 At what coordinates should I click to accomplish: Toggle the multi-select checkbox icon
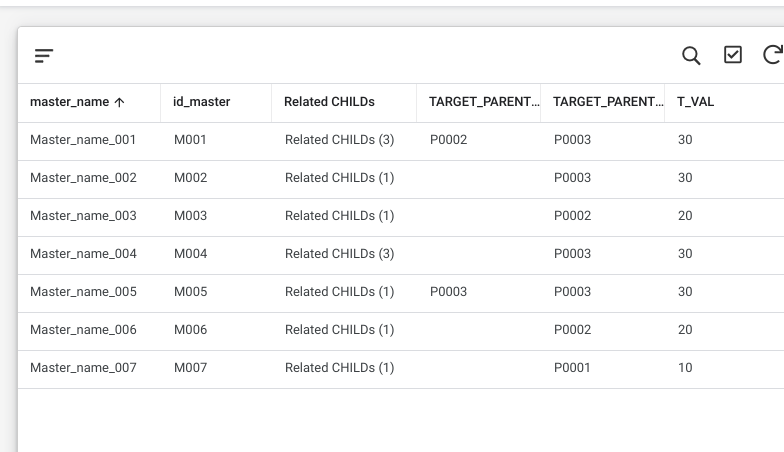tap(732, 55)
